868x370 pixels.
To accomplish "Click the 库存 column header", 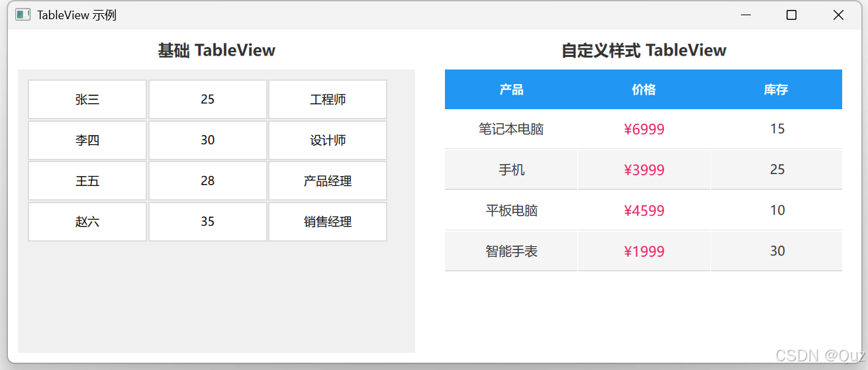I will click(x=776, y=89).
